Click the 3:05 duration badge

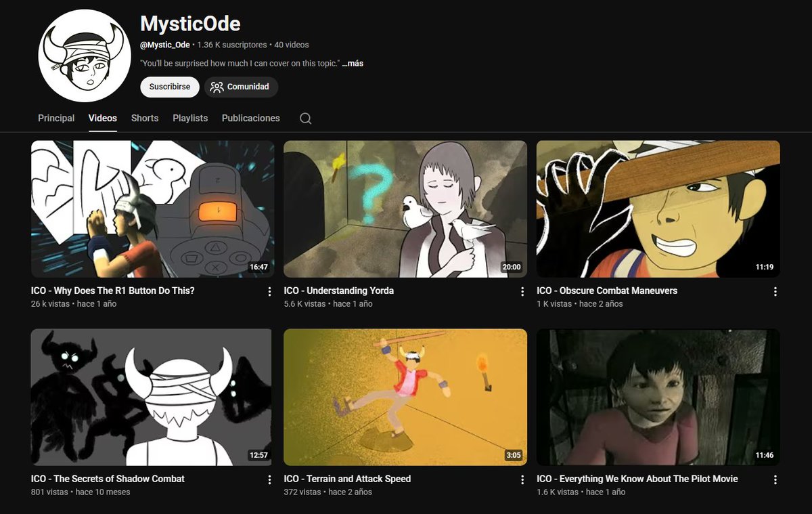pos(514,456)
